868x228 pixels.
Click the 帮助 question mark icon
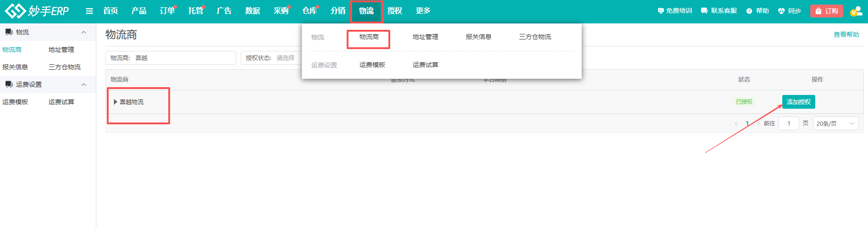(749, 11)
